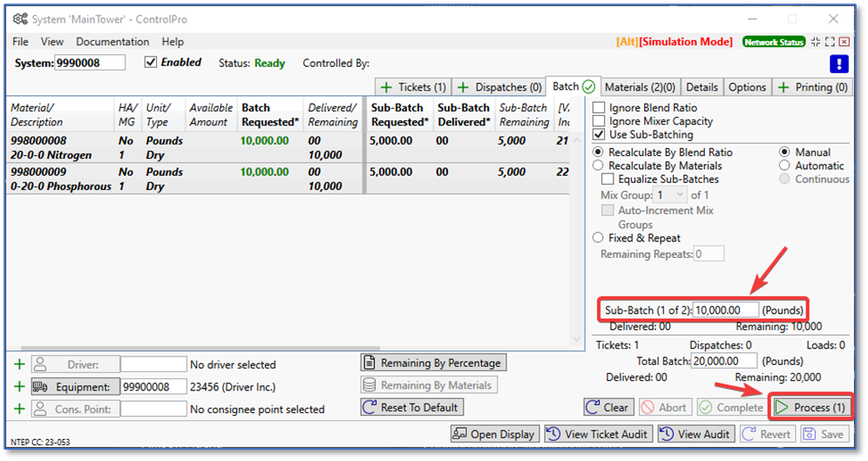Uncheck the Use Sub-Batching checkbox
The width and height of the screenshot is (868, 461).
(x=600, y=135)
